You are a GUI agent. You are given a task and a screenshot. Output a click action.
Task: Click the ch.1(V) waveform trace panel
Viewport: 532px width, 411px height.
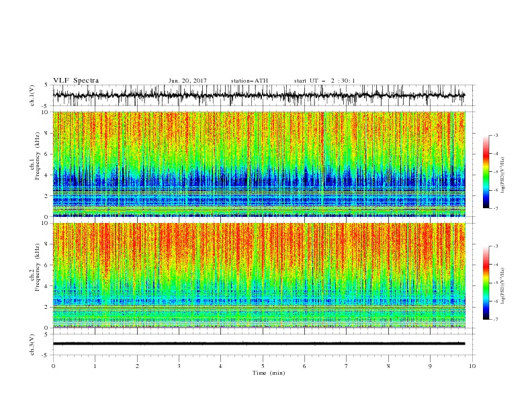click(x=264, y=95)
